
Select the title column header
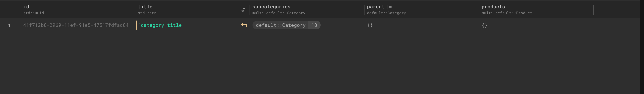pyautogui.click(x=145, y=7)
